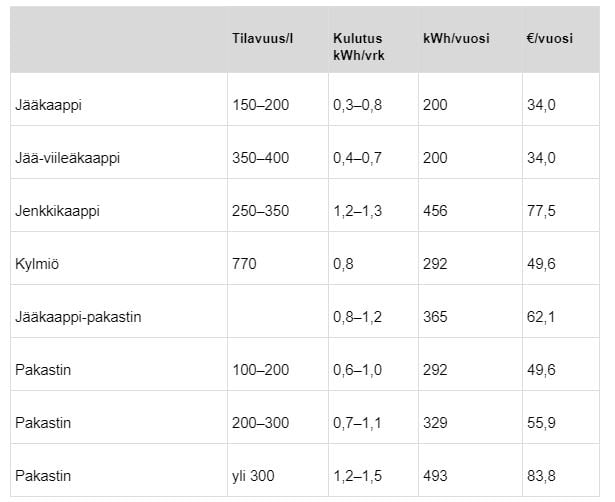Select the 83,8 €/vuosi value
615x502 pixels.
tap(541, 476)
